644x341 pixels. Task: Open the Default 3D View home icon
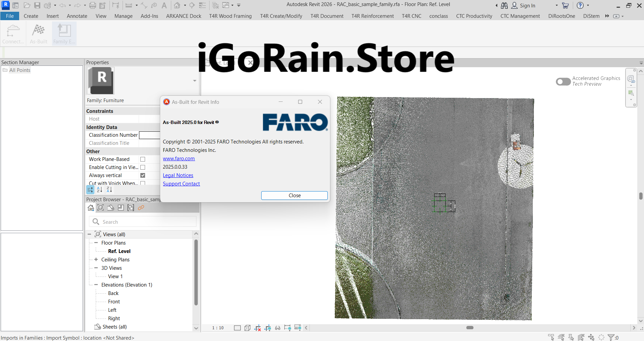(x=176, y=5)
